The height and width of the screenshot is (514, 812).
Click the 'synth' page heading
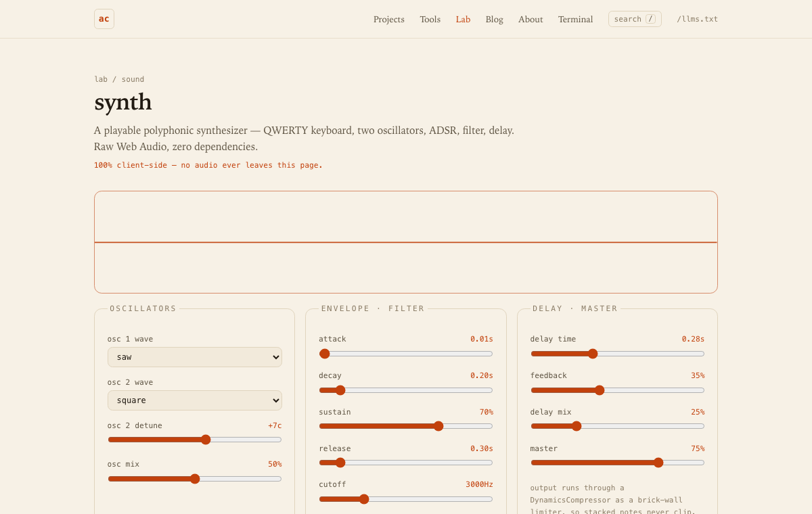[123, 102]
